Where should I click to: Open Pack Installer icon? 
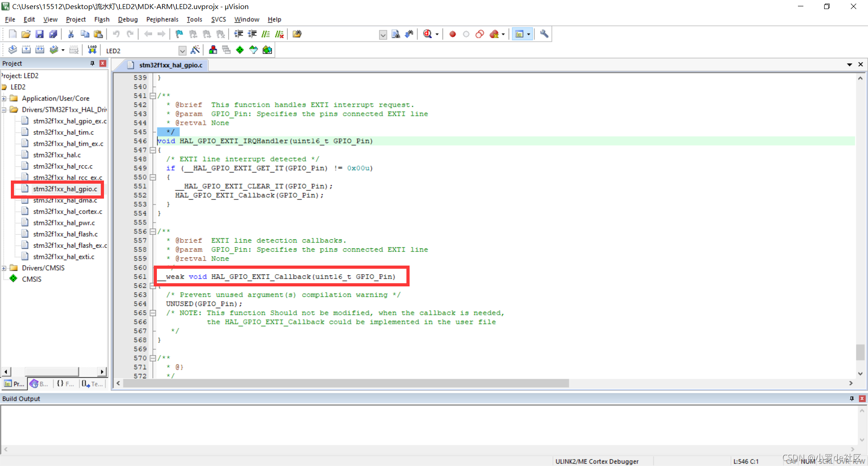point(267,50)
